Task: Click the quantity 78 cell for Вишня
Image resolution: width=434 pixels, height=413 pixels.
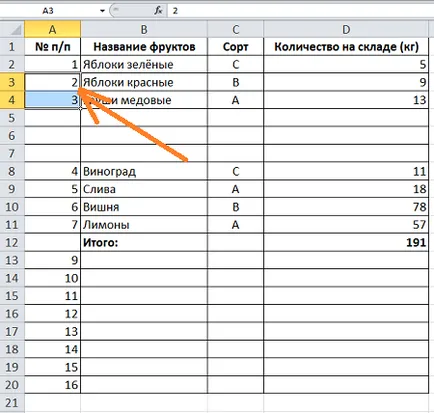Action: point(346,207)
